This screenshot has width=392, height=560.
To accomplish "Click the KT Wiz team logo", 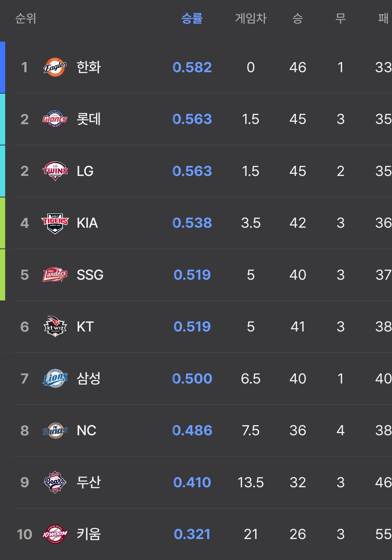I will 55,326.
